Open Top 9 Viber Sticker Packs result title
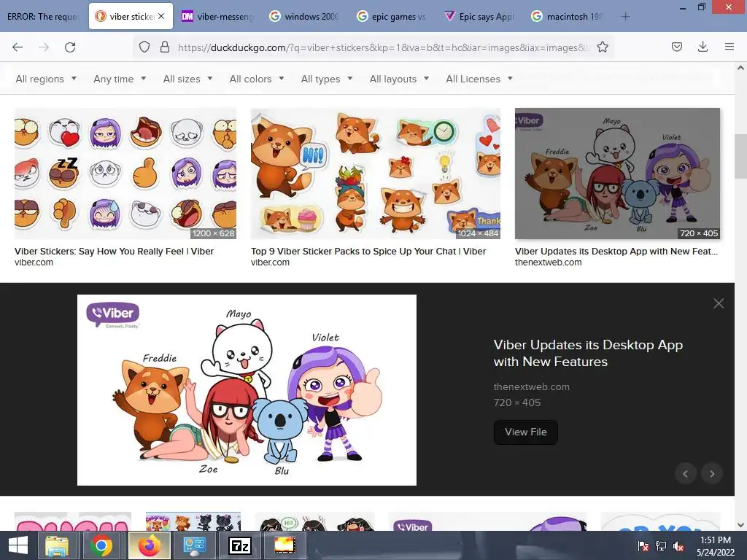This screenshot has height=560, width=747. [368, 252]
